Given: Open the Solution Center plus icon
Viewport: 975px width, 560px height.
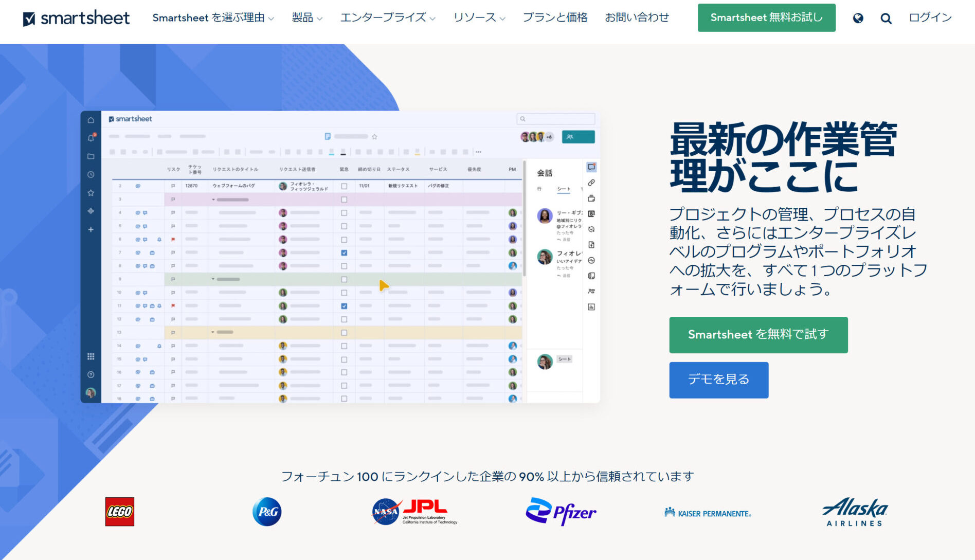Looking at the screenshot, I should [91, 229].
